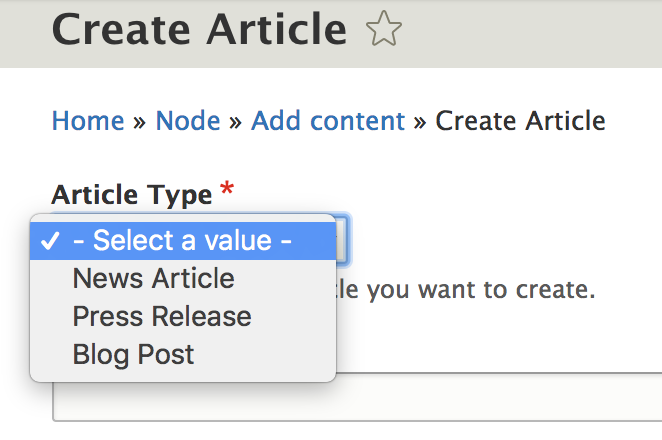Viewport: 662px width, 440px height.
Task: Click the checkmark beside Select a value
Action: (49, 241)
